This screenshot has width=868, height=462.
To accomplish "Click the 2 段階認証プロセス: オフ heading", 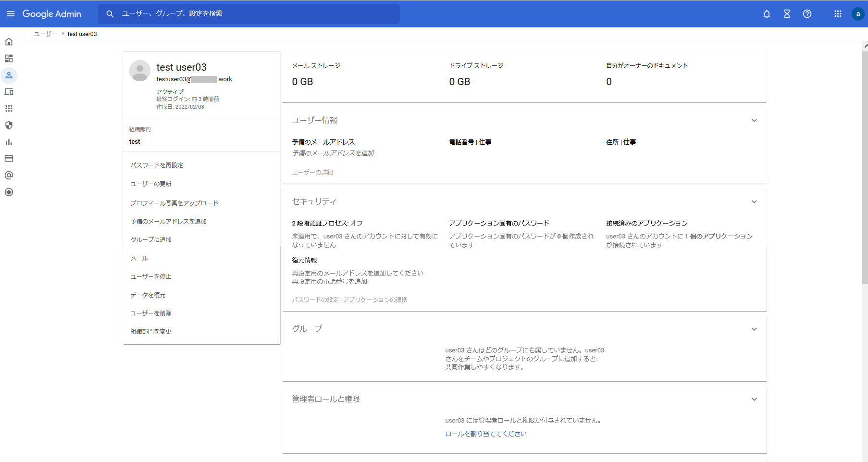I will tap(327, 224).
